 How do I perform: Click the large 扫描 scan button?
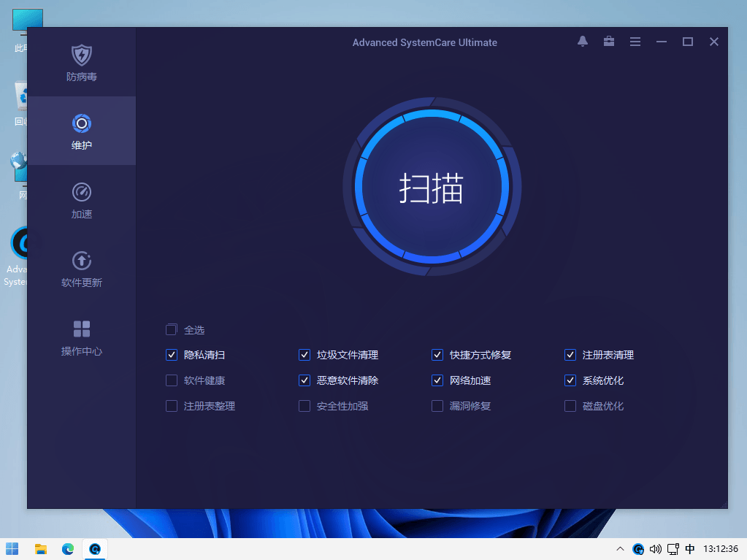pyautogui.click(x=432, y=188)
